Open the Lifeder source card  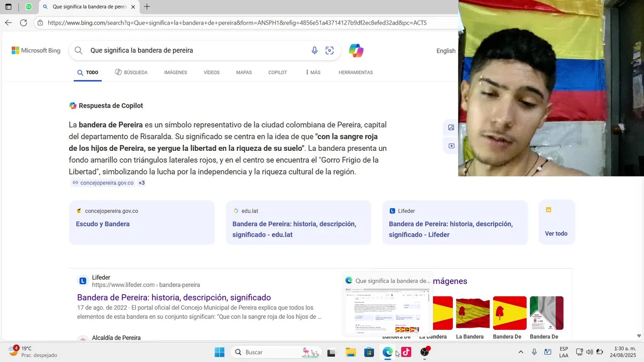(455, 222)
